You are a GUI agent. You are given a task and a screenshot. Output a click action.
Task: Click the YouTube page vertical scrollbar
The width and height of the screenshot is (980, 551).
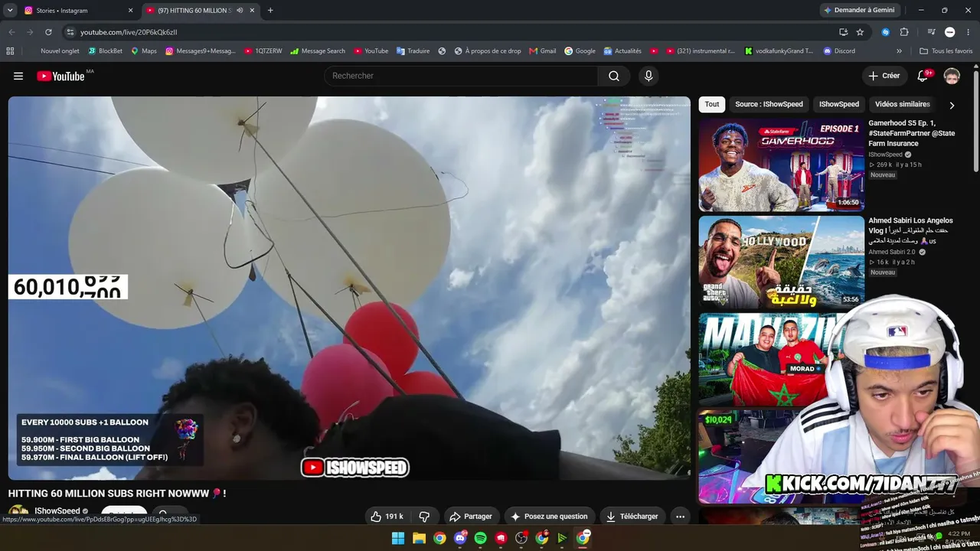[x=976, y=122]
